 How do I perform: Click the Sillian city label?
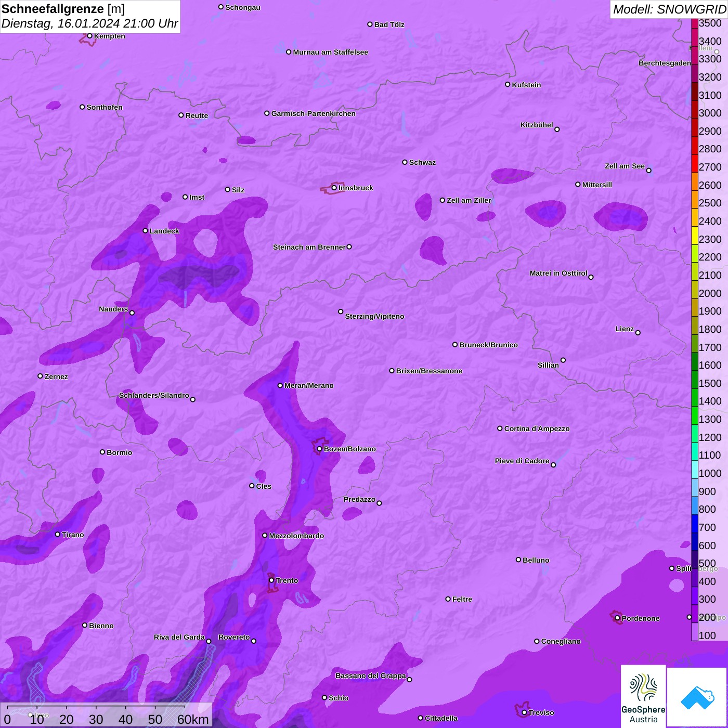click(x=548, y=365)
